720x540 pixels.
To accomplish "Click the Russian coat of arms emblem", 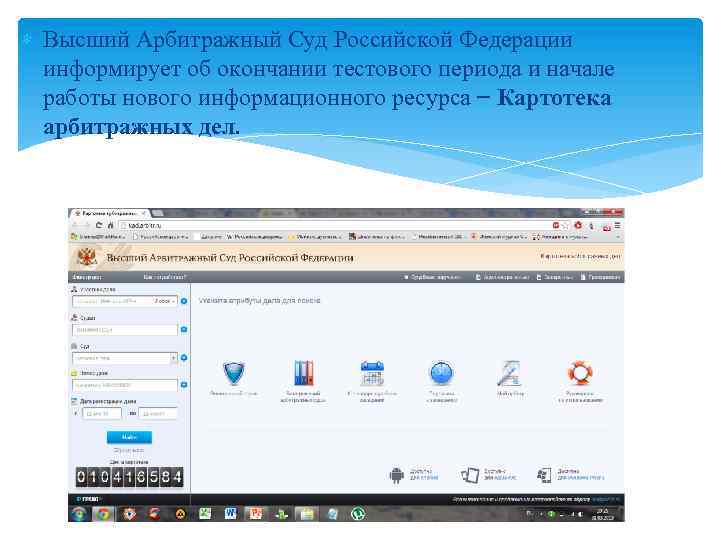I will click(x=86, y=257).
